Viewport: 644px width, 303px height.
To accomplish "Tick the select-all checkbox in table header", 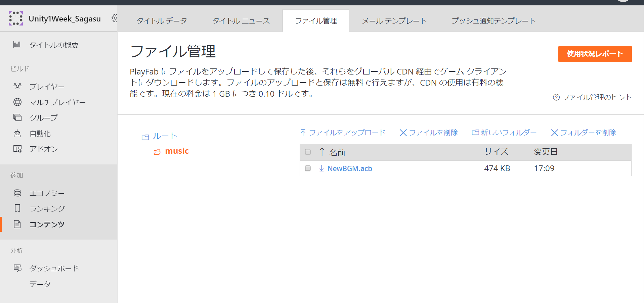I will coord(308,152).
